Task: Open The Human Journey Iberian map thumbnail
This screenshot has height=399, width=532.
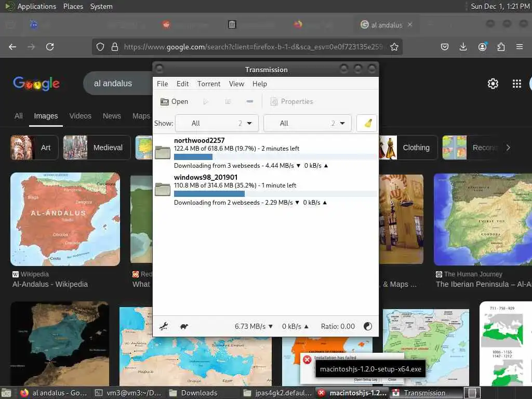Action: [483, 219]
